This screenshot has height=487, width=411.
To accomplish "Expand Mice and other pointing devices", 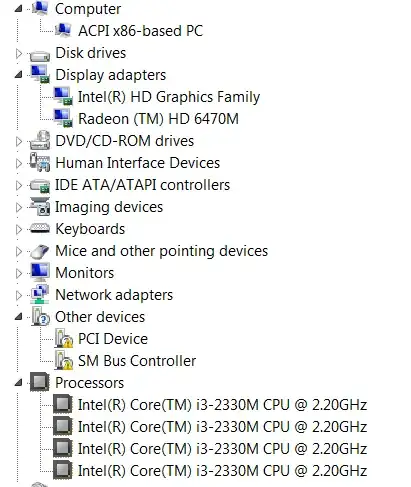I will point(19,251).
